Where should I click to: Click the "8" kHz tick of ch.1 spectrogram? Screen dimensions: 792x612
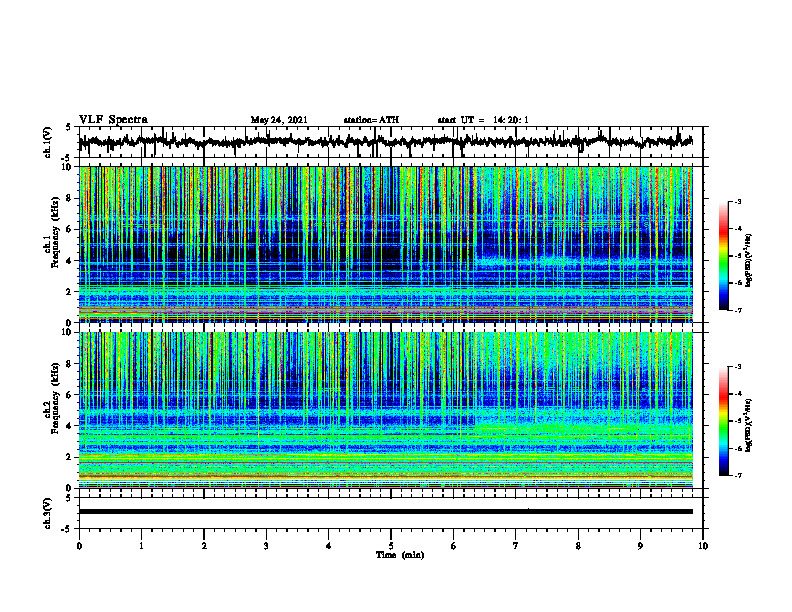point(71,198)
